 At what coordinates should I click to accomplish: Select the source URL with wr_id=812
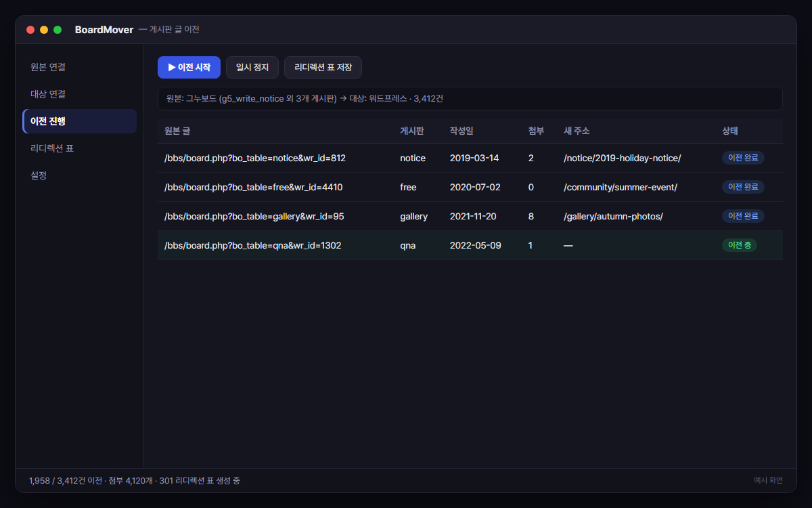pos(255,158)
